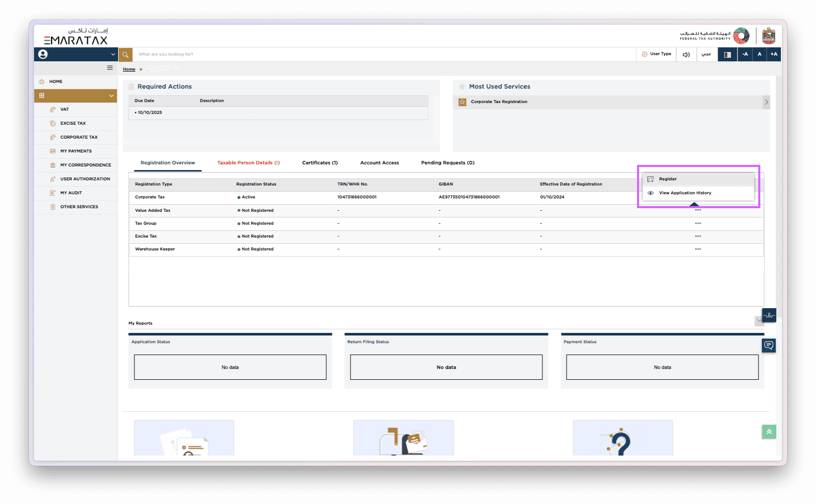Click the Home breadcrumb link

tap(129, 69)
